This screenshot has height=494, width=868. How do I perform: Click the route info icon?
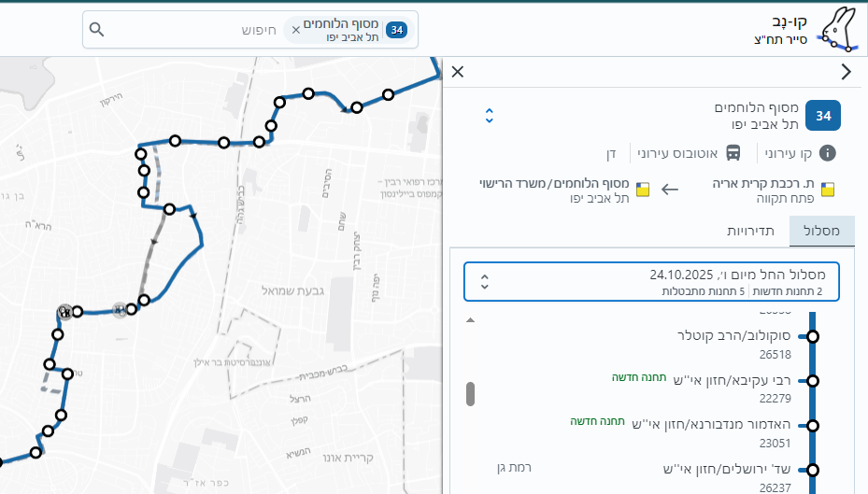827,153
